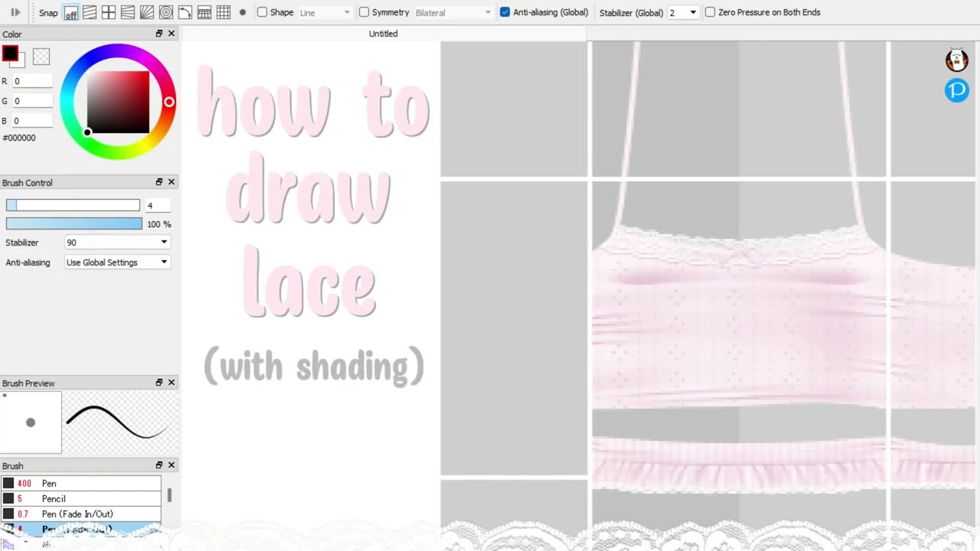Select the Pencil brush
This screenshot has height=551, width=980.
(81, 499)
